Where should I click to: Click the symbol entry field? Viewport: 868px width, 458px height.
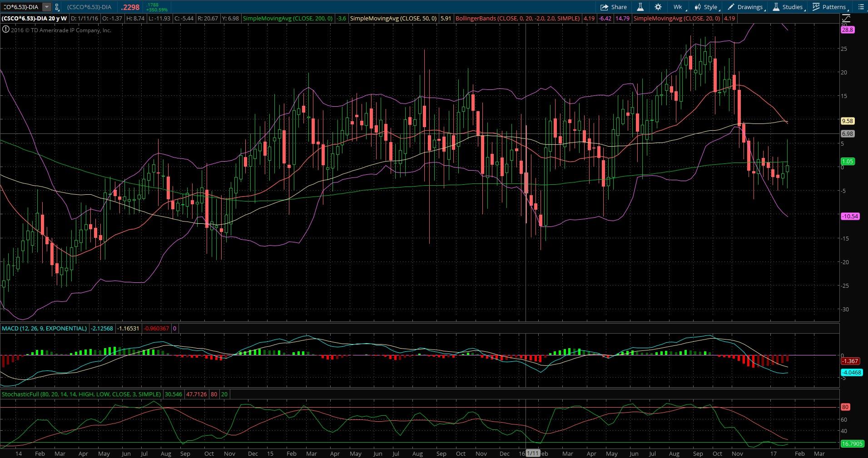click(20, 7)
